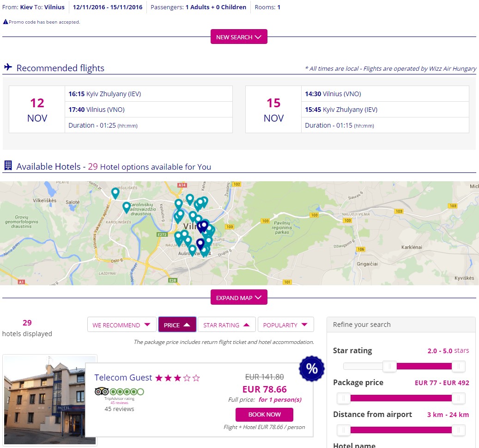
Task: Sort hotels by STAR RATING
Action: click(226, 325)
